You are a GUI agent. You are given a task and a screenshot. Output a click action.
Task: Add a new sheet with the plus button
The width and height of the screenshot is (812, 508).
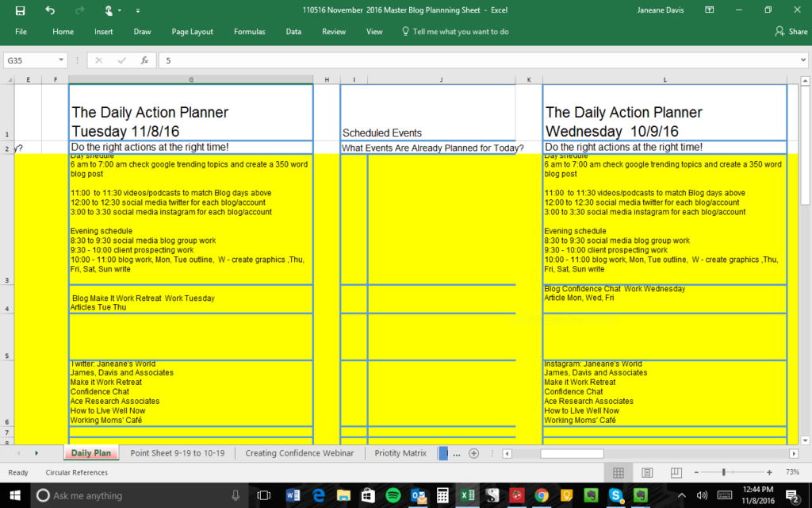pos(473,452)
